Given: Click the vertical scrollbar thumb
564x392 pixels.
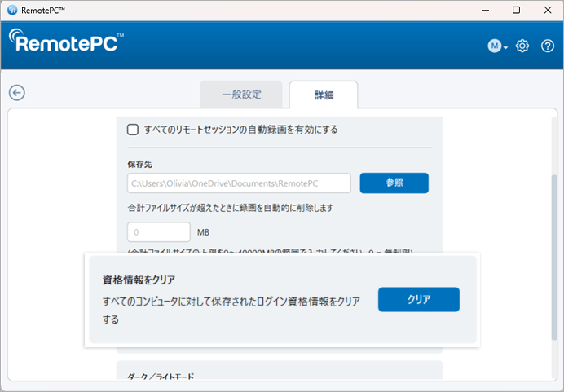Looking at the screenshot, I should coord(554,257).
